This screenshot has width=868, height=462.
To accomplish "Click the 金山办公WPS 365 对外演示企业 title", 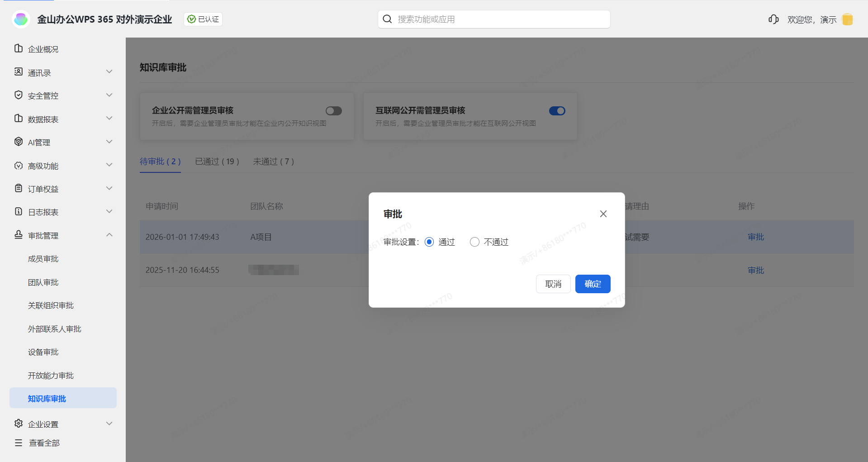I will pos(104,19).
